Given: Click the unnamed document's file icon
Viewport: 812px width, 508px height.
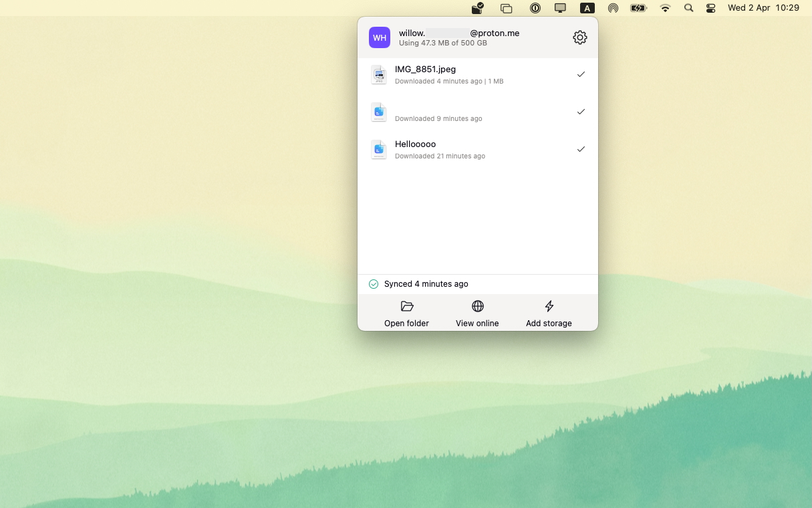Looking at the screenshot, I should point(379,112).
